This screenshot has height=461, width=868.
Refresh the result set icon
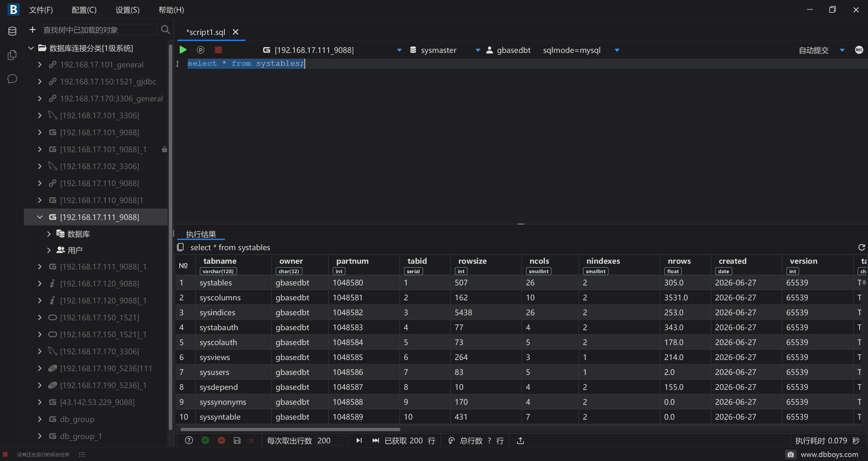click(862, 247)
